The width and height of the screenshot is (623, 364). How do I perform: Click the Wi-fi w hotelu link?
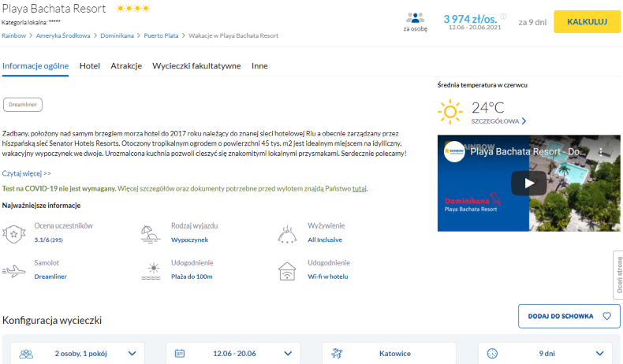(328, 277)
